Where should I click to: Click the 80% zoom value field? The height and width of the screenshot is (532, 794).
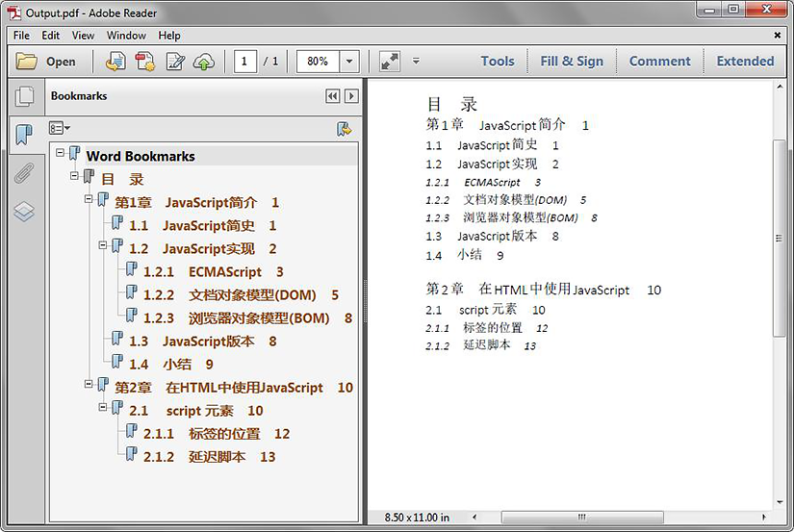(318, 62)
